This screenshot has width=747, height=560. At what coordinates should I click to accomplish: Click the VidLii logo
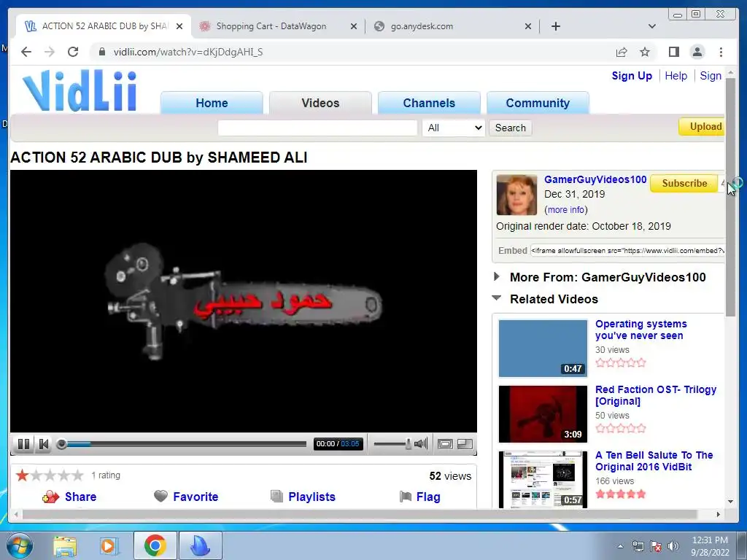[x=80, y=90]
